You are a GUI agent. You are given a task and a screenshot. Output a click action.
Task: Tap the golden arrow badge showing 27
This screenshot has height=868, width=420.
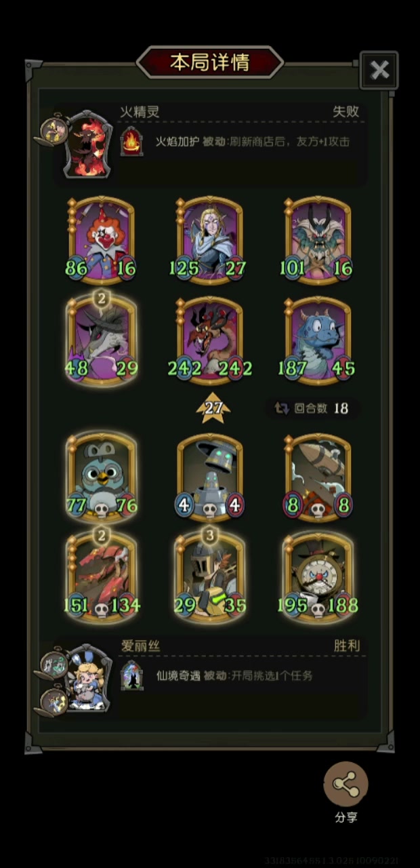(x=213, y=408)
